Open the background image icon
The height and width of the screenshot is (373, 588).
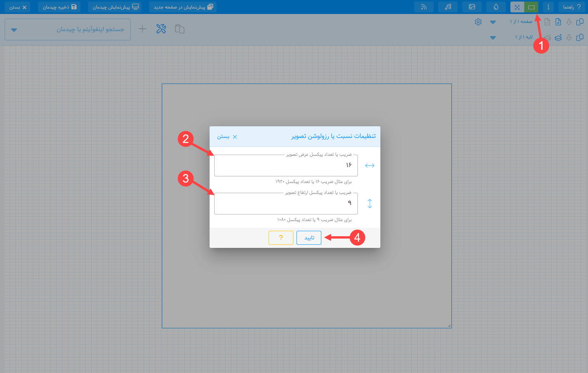click(x=472, y=7)
